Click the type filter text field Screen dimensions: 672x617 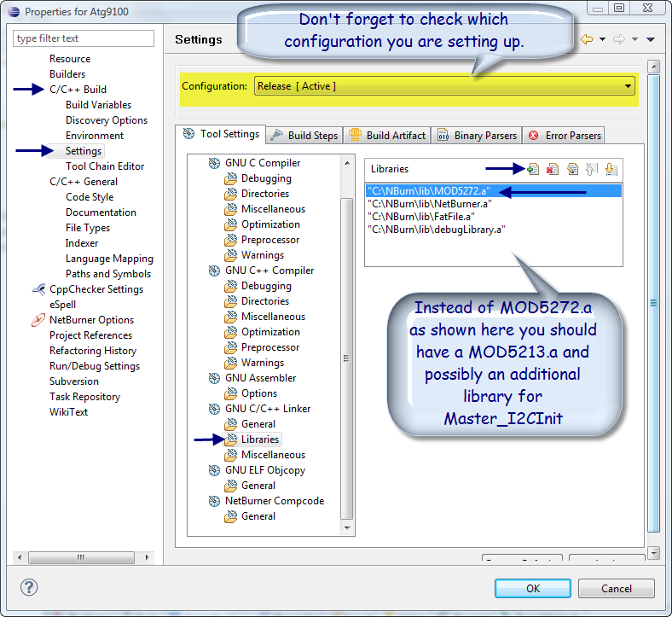pyautogui.click(x=84, y=38)
